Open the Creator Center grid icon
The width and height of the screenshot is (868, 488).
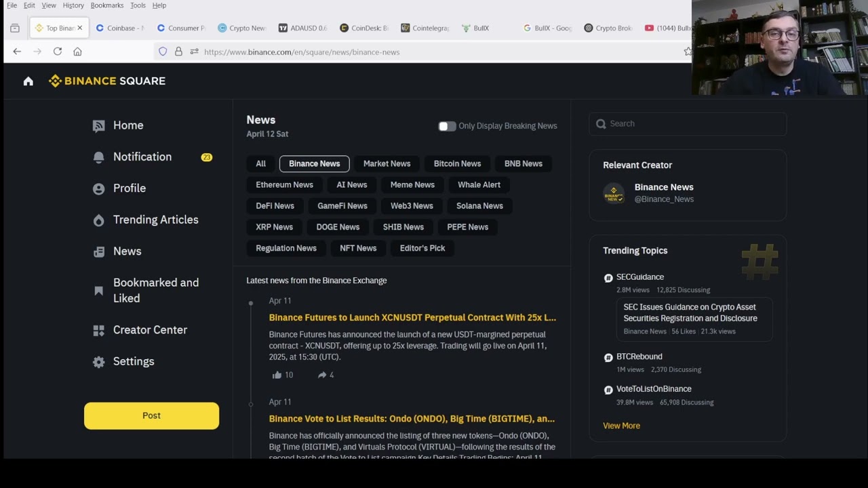tap(99, 330)
